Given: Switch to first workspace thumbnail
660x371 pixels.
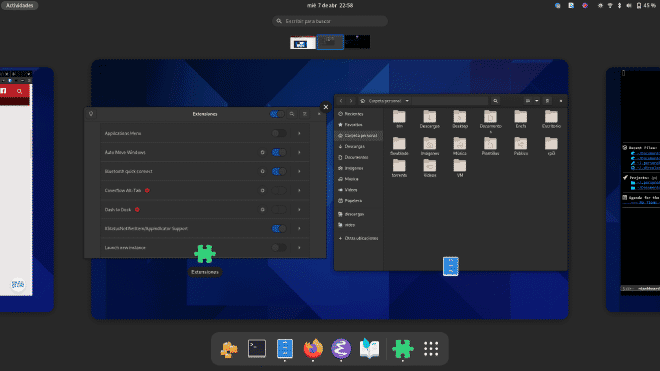Looking at the screenshot, I should pos(303,43).
